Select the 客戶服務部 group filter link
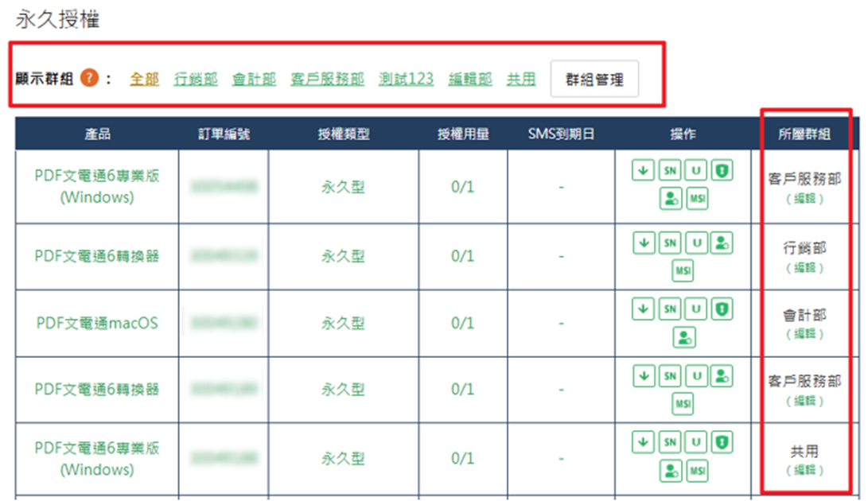This screenshot has width=868, height=501. (328, 80)
